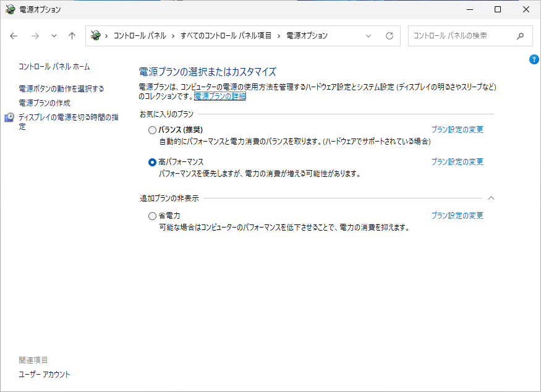Open help with the blue question mark
This screenshot has width=541, height=392.
tap(534, 59)
